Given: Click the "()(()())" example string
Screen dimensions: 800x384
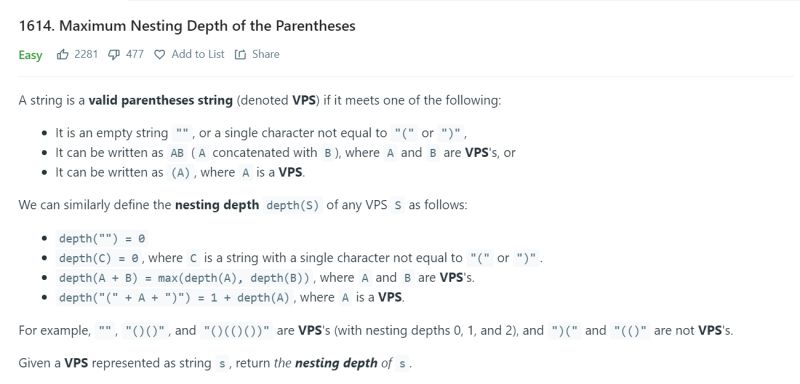Looking at the screenshot, I should 237,331.
